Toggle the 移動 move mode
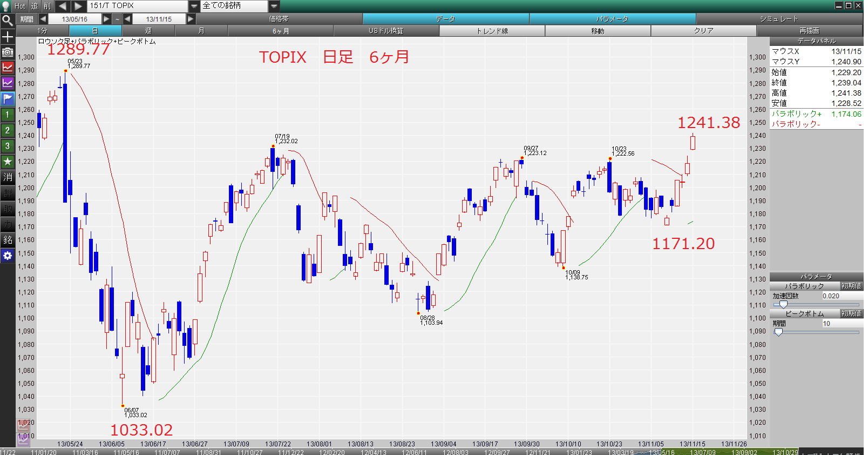The height and width of the screenshot is (455, 868). 598,31
